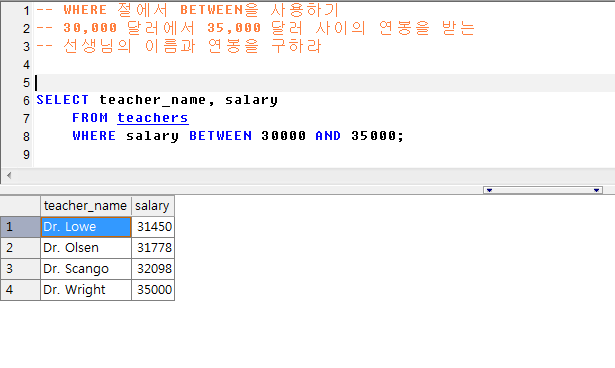Click the BETWEEN keyword on line 8
The width and height of the screenshot is (615, 368).
(x=220, y=136)
